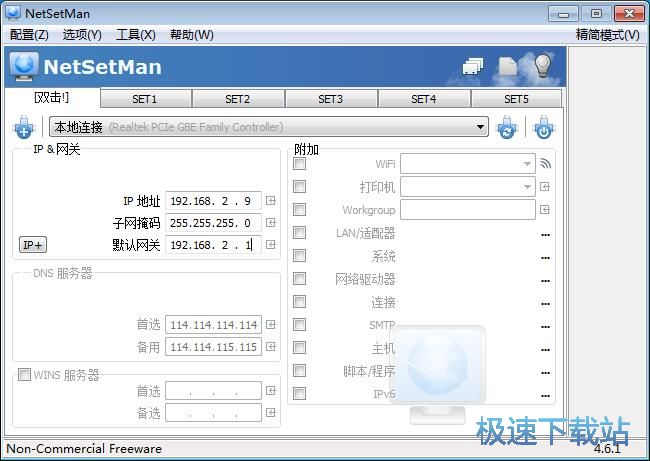Open the 帮助(W) menu

[192, 35]
